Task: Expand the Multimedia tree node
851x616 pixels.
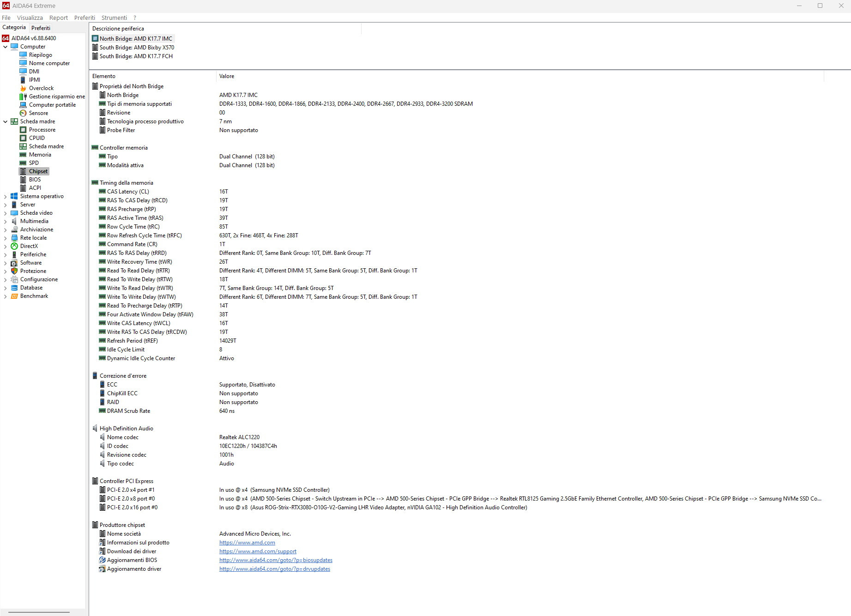Action: point(6,221)
